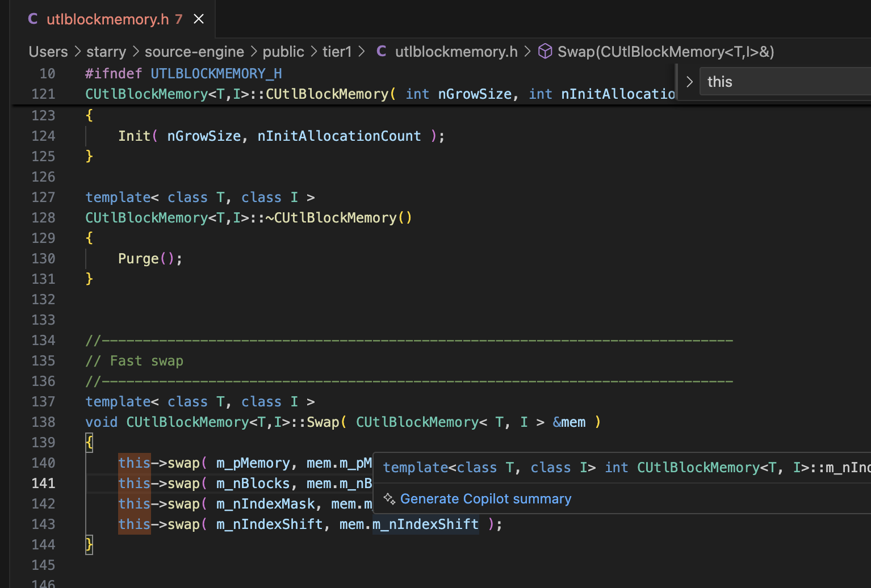The height and width of the screenshot is (588, 871).
Task: Select the utlblockmemory.h editor tab
Action: pos(114,19)
